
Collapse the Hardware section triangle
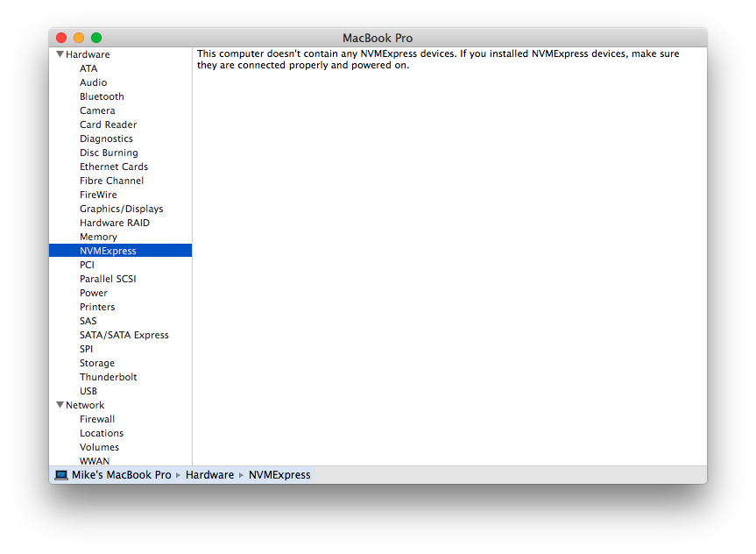click(60, 54)
